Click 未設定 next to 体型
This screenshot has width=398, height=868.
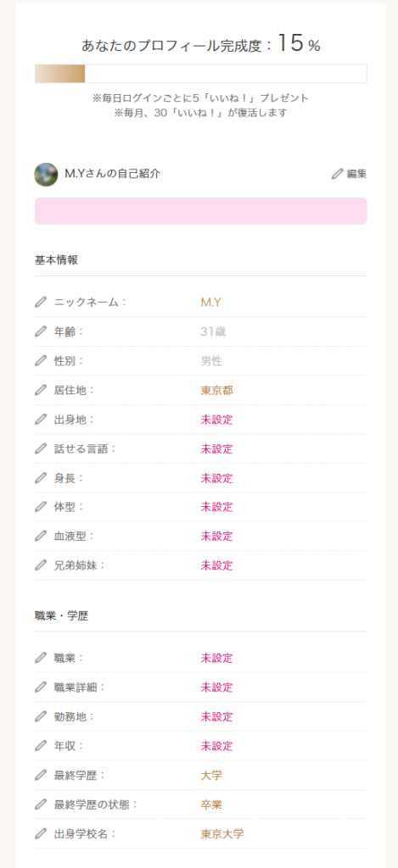pos(216,507)
